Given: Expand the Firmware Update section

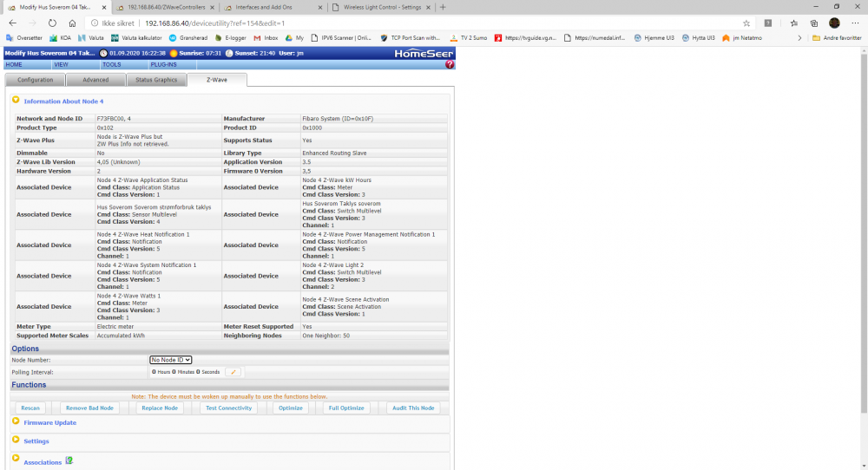Looking at the screenshot, I should (16, 422).
